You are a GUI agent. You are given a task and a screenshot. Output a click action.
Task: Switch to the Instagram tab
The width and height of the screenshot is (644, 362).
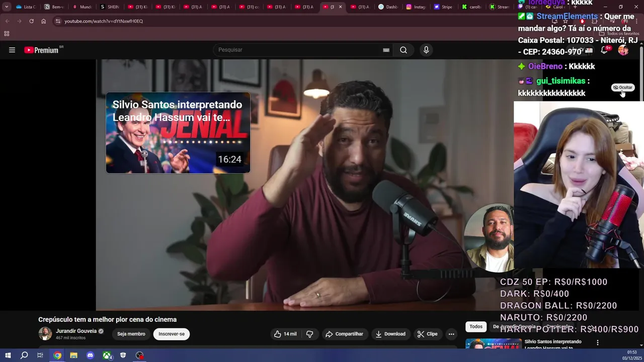pos(416,7)
